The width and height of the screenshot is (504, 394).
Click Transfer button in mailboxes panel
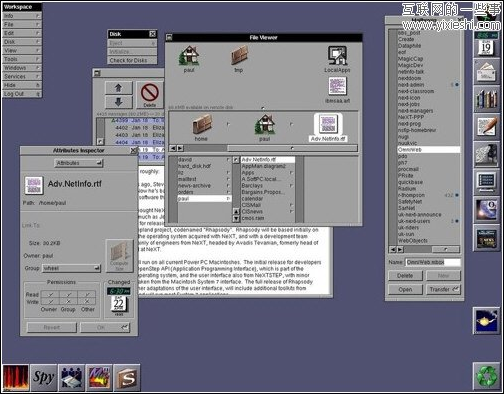tap(443, 289)
